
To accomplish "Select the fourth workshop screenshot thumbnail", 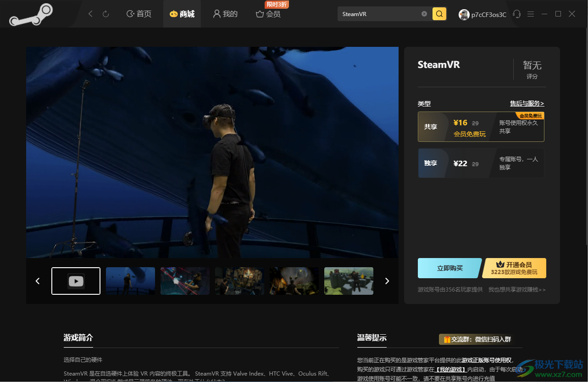I will [239, 281].
